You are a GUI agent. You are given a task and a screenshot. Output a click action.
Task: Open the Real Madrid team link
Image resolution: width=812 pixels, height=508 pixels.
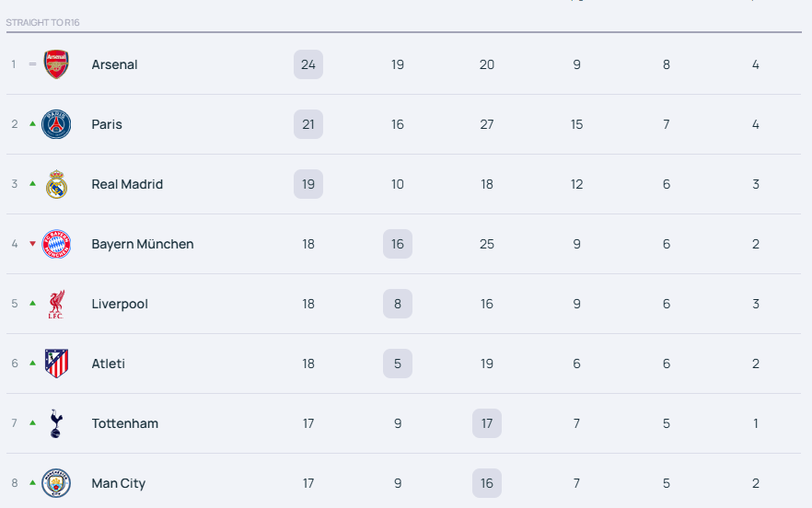click(x=127, y=184)
